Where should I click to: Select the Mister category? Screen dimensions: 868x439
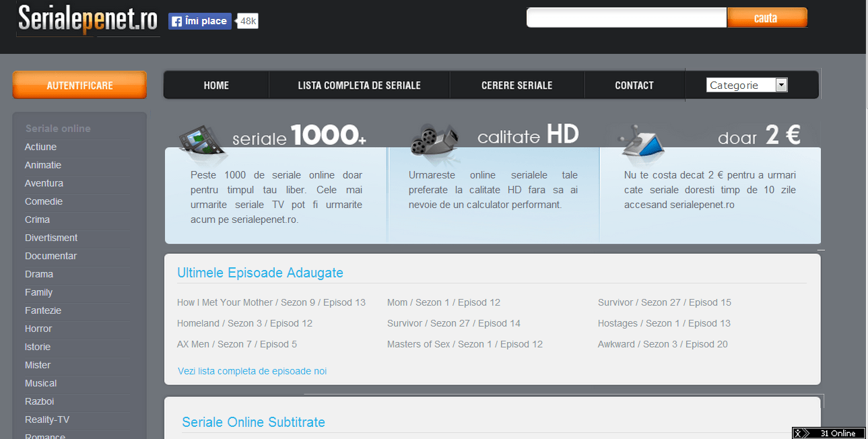pyautogui.click(x=38, y=365)
